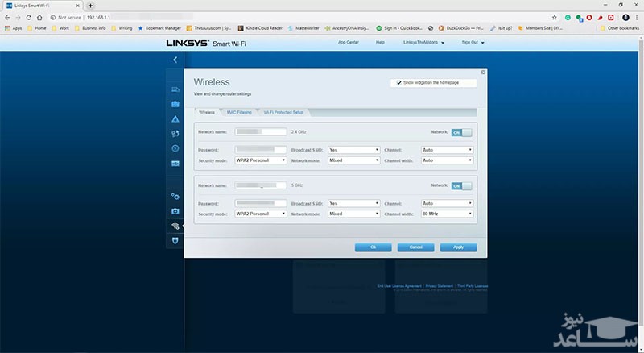The width and height of the screenshot is (644, 353).
Task: Select the Wireless Wi-Fi sidebar icon
Action: pyautogui.click(x=175, y=226)
